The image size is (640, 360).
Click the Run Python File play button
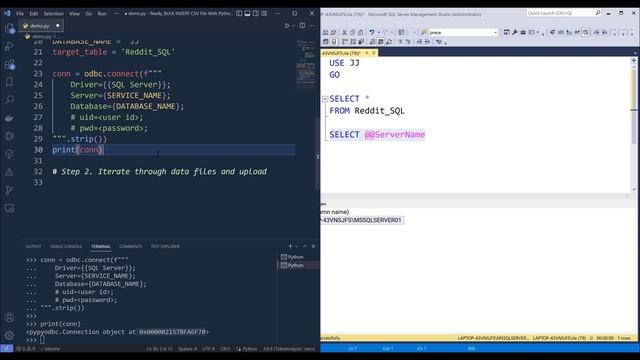coord(287,25)
